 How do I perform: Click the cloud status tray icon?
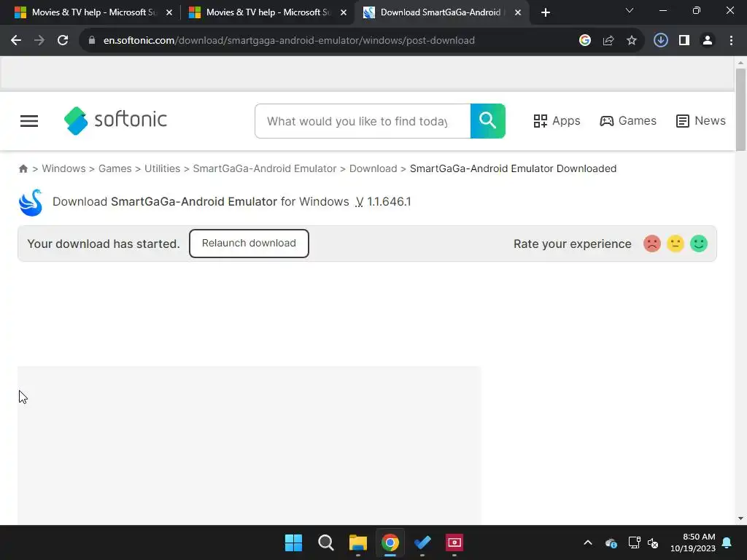pyautogui.click(x=611, y=542)
